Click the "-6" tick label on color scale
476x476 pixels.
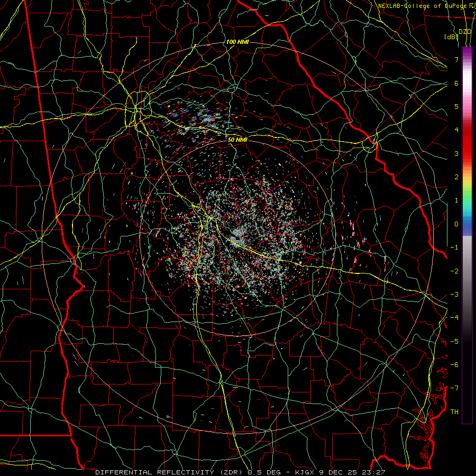pyautogui.click(x=454, y=365)
